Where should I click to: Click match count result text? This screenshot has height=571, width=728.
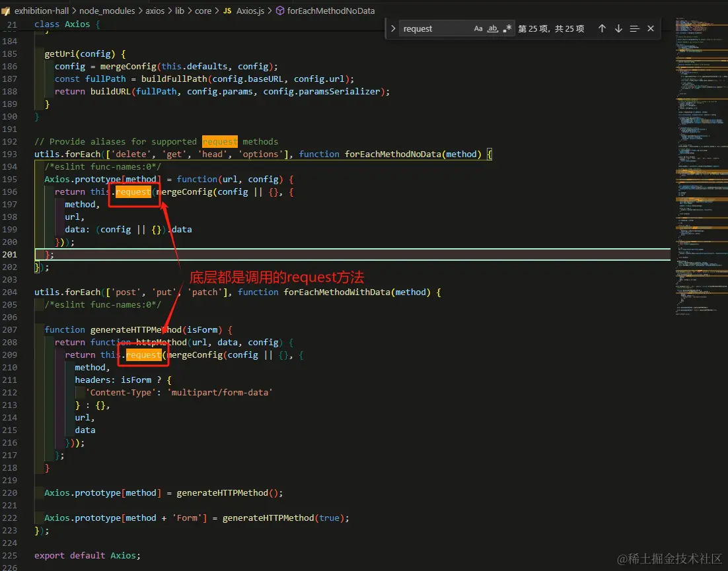point(551,29)
